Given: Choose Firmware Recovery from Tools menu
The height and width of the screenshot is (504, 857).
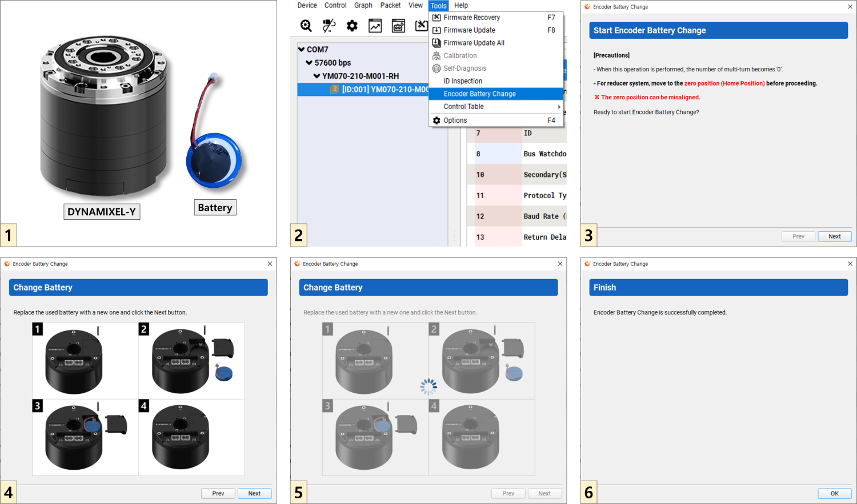Looking at the screenshot, I should click(x=496, y=18).
